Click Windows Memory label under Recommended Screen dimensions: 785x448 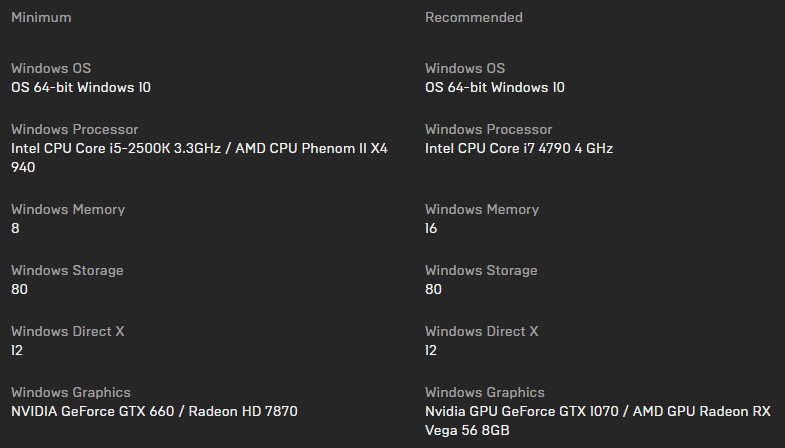482,209
